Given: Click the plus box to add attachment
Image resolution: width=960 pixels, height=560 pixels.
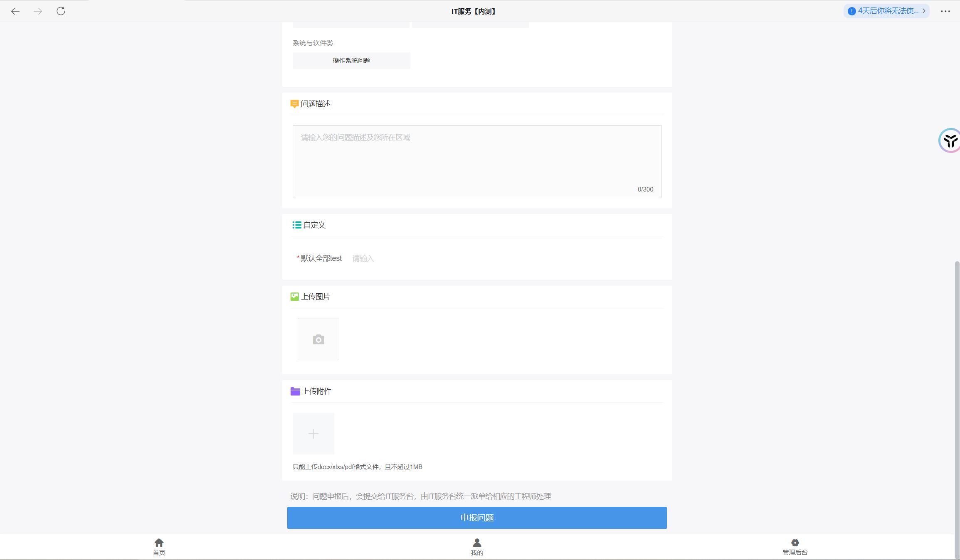Looking at the screenshot, I should click(313, 434).
